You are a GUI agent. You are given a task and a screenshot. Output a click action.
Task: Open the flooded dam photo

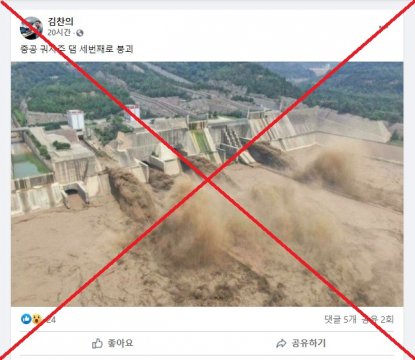pyautogui.click(x=207, y=184)
